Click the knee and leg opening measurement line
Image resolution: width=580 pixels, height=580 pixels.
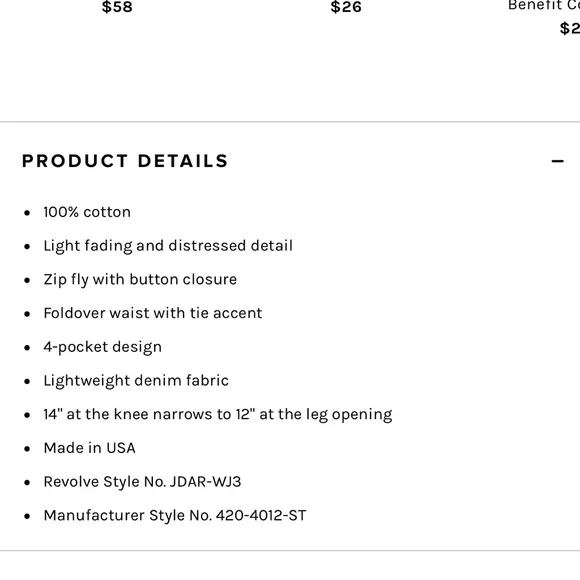pos(218,414)
